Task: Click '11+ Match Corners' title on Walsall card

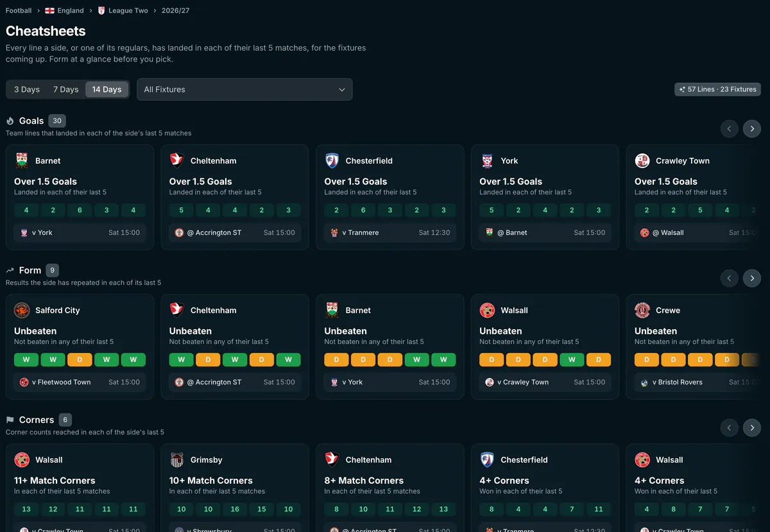Action: 55,481
